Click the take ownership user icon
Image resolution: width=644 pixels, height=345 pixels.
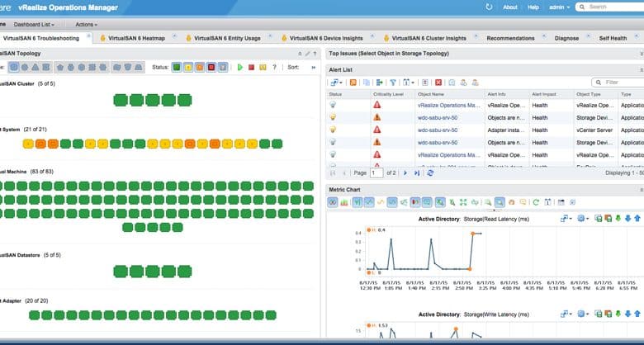coord(463,83)
